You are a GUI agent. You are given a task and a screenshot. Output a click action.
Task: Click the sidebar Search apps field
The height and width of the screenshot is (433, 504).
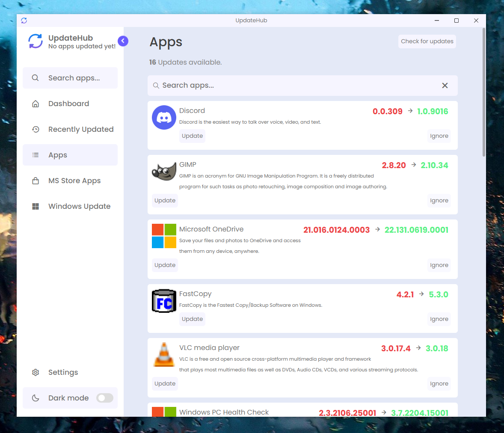70,78
